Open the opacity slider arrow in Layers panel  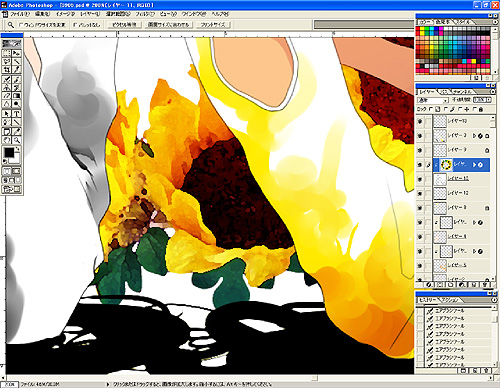(489, 100)
